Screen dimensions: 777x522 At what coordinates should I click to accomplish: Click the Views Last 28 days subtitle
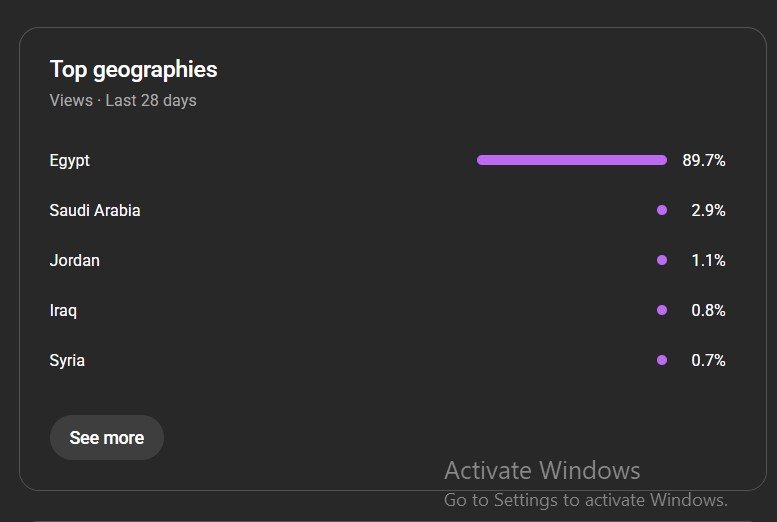(x=123, y=100)
